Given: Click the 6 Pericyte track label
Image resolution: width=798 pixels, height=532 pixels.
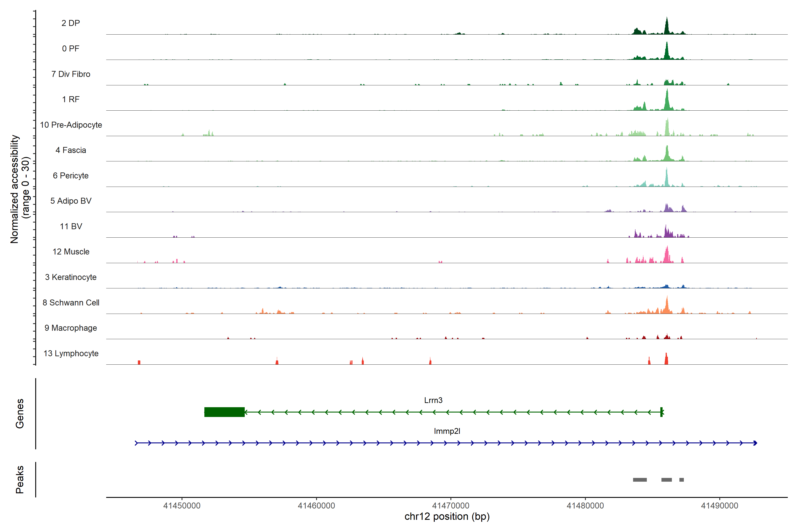Looking at the screenshot, I should pyautogui.click(x=70, y=175).
